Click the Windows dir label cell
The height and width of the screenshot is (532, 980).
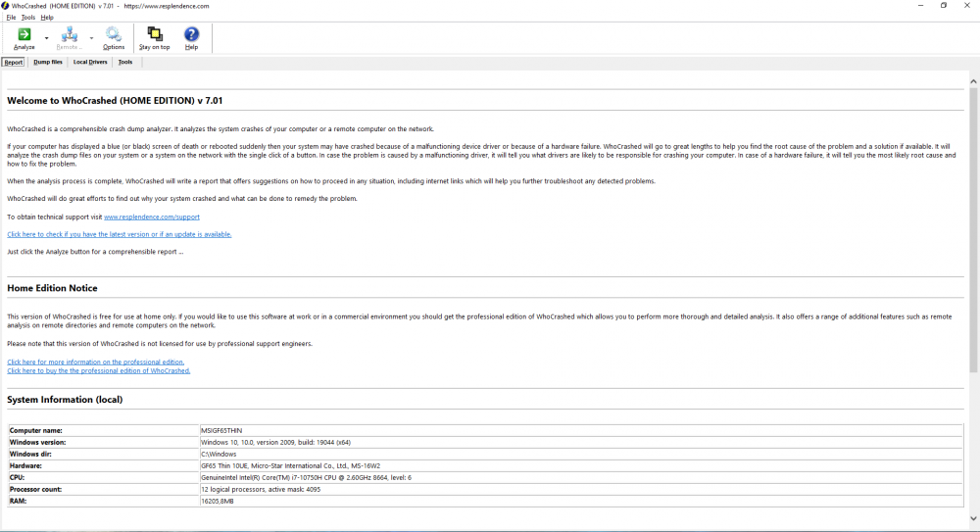tap(103, 455)
